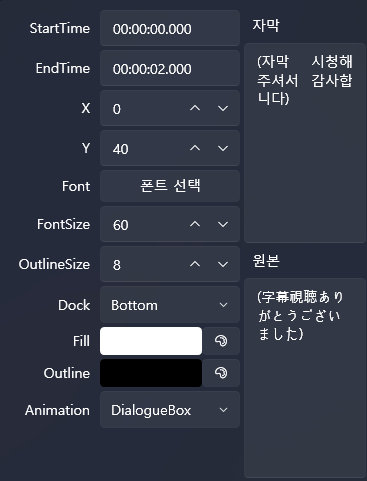This screenshot has height=481, width=367.
Task: Click the Dock label
Action: pyautogui.click(x=74, y=305)
